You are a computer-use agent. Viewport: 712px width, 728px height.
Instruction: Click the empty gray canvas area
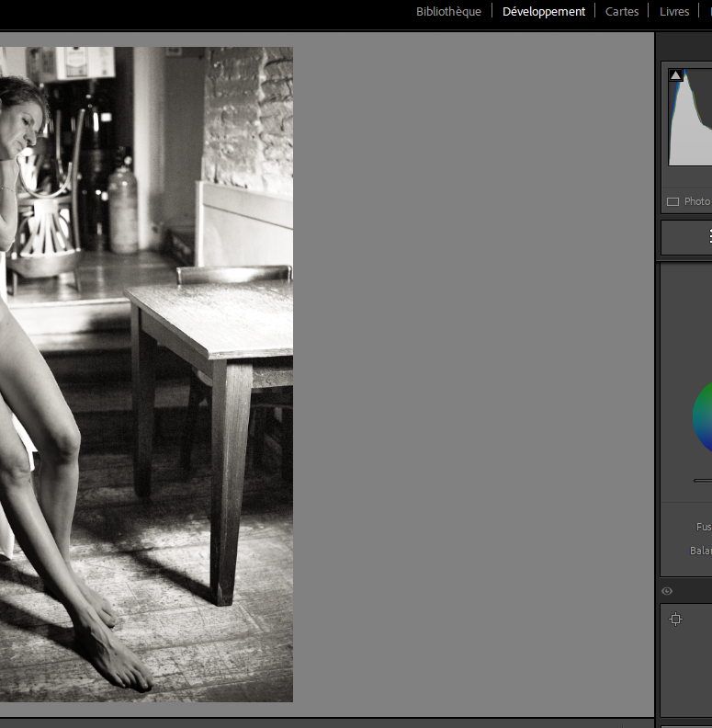point(473,368)
